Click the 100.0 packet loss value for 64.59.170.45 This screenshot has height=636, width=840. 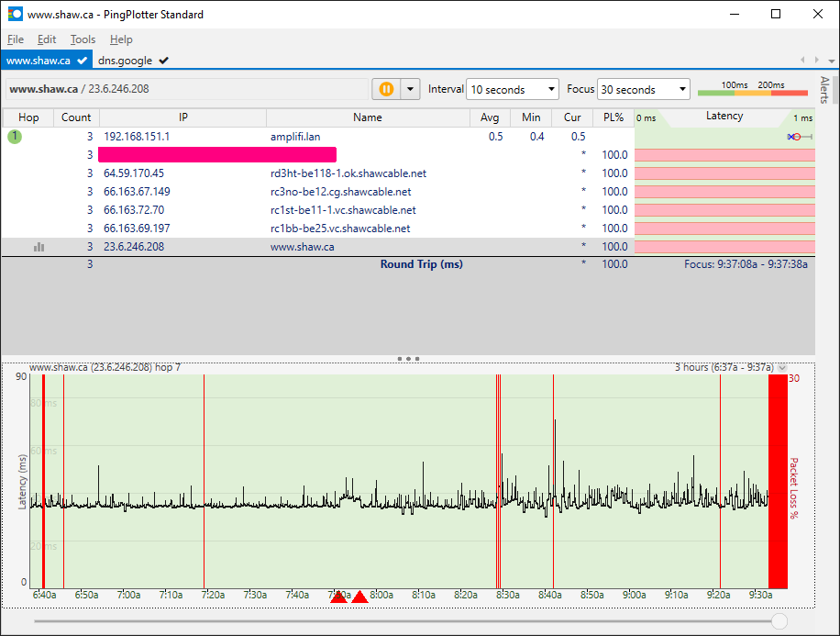[614, 173]
